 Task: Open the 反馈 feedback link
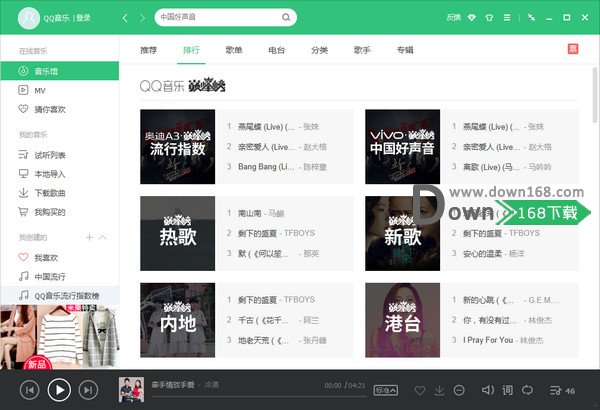[x=453, y=17]
